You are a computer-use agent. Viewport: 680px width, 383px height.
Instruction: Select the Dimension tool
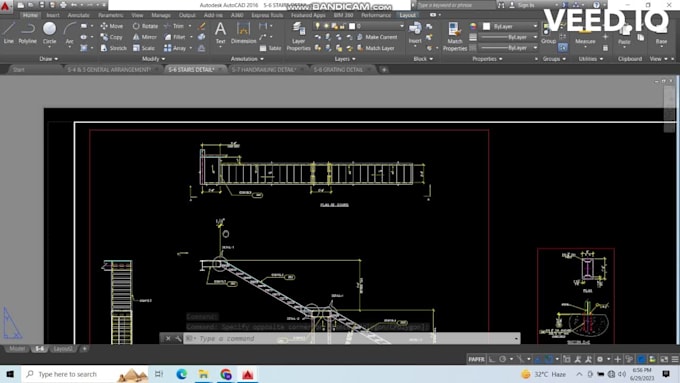coord(243,33)
